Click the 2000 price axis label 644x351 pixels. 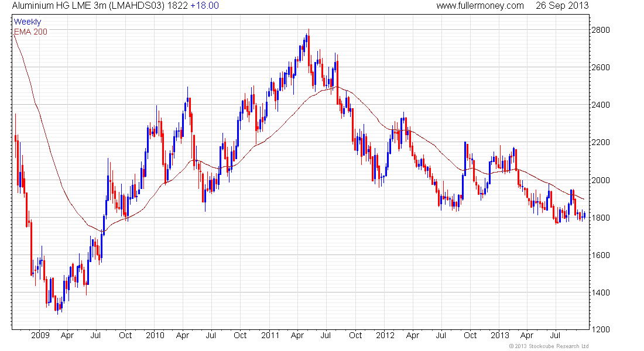coord(601,180)
